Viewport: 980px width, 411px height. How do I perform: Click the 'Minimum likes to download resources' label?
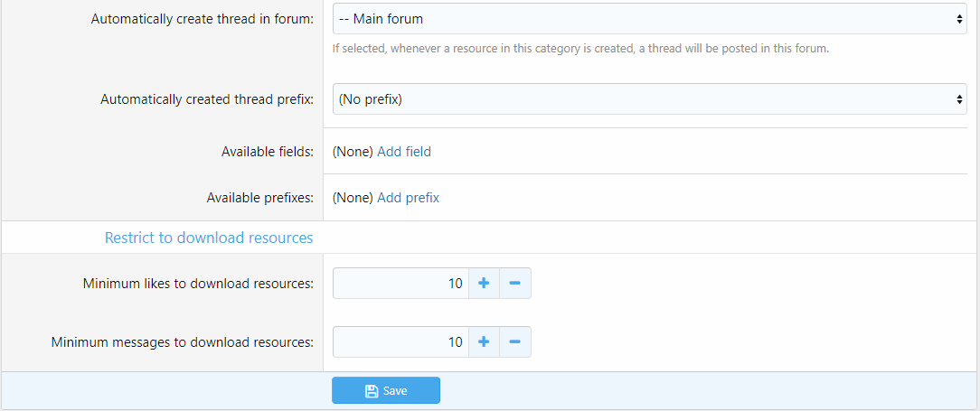pos(198,284)
